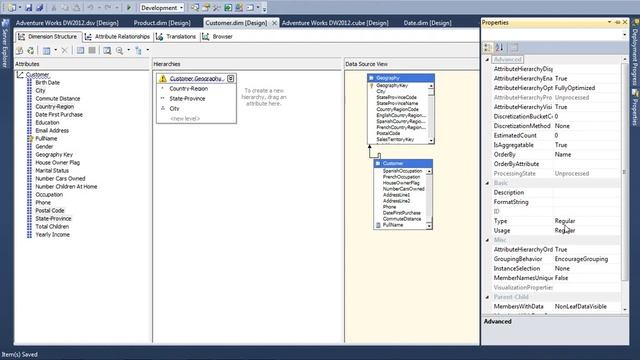The image size is (640, 360).
Task: Click the Save icon in the main toolbar
Action: 29,8
